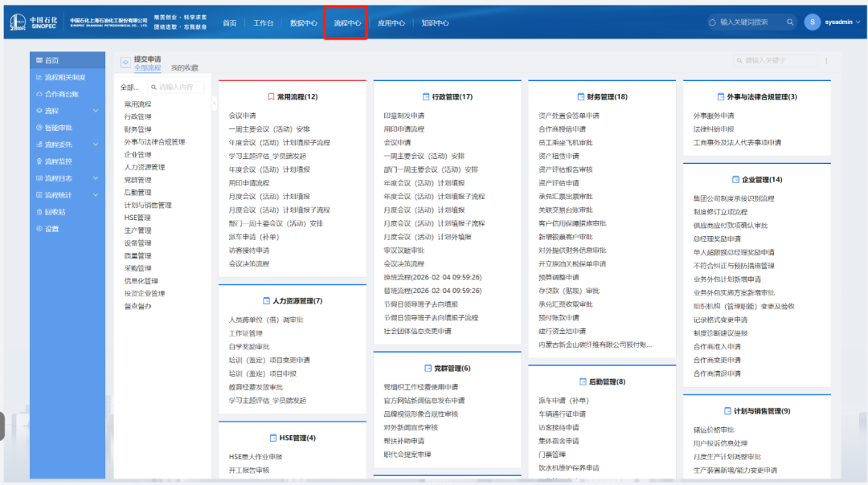Click the 提交申请 panel header icon
The image size is (868, 485).
click(x=125, y=63)
